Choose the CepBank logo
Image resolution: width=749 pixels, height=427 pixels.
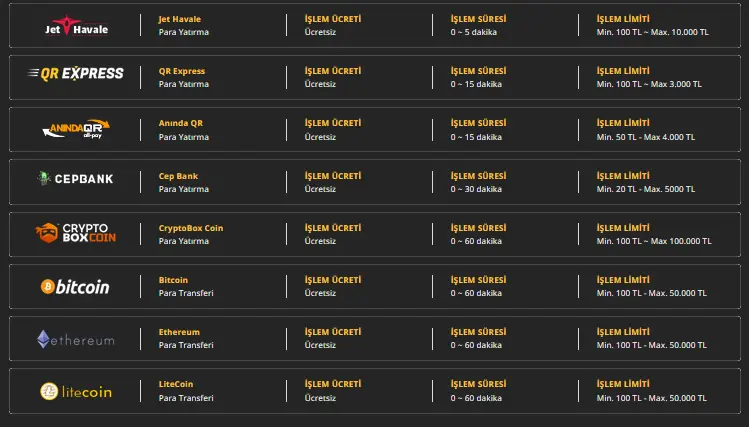click(x=76, y=180)
